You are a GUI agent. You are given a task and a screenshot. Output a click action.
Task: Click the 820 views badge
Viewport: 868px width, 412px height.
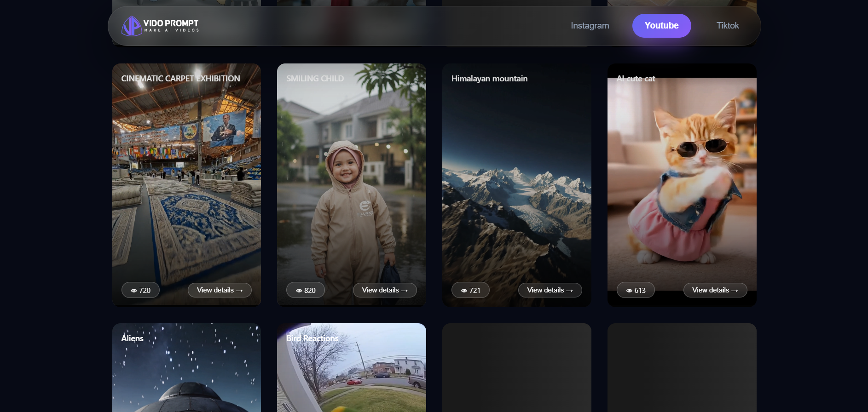pyautogui.click(x=306, y=290)
